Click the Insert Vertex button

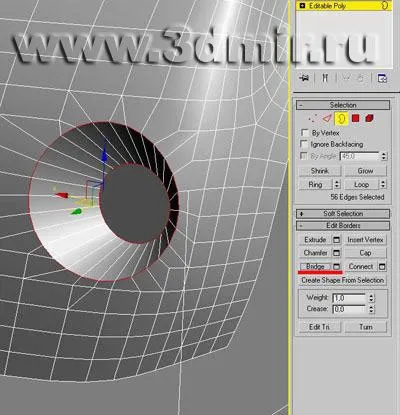click(x=365, y=240)
